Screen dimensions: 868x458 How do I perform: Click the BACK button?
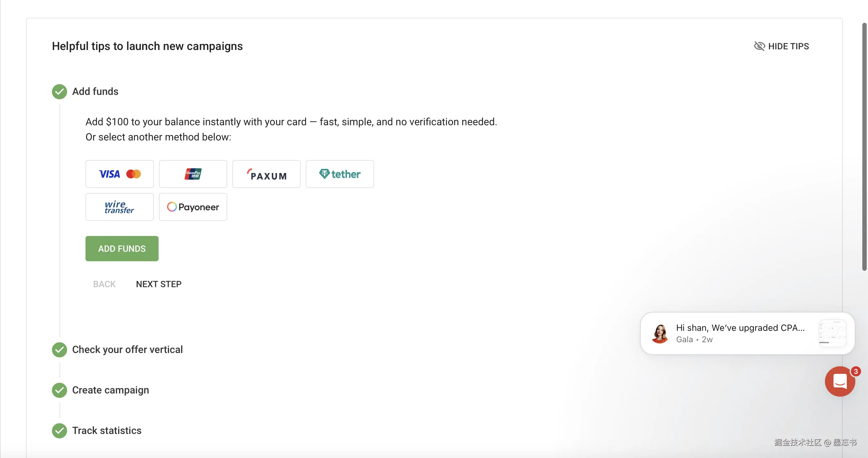pyautogui.click(x=104, y=284)
